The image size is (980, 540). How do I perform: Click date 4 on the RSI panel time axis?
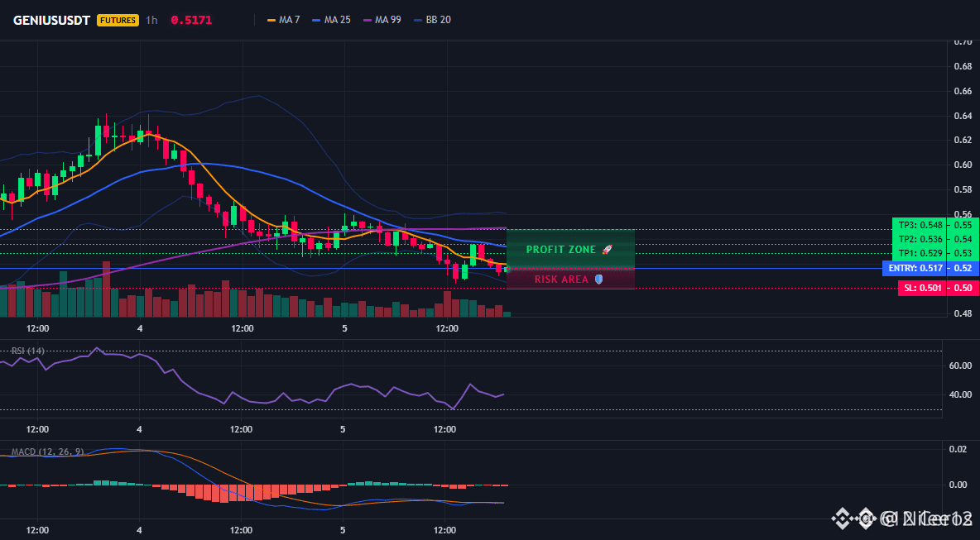139,429
